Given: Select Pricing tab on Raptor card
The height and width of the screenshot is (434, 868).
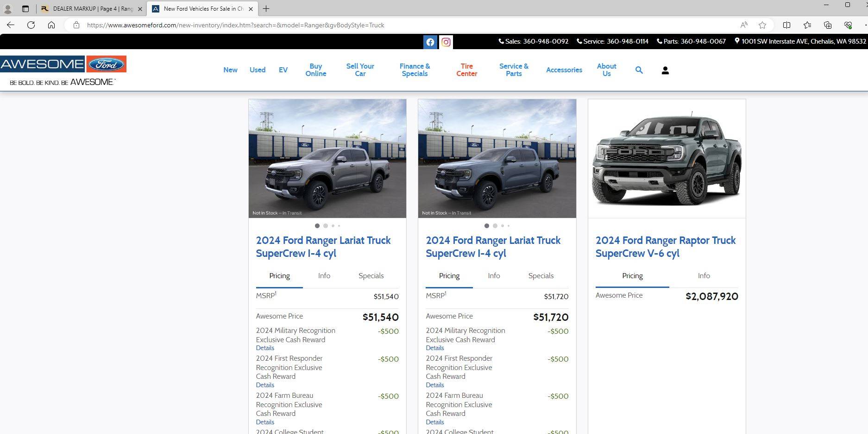Looking at the screenshot, I should click(632, 276).
